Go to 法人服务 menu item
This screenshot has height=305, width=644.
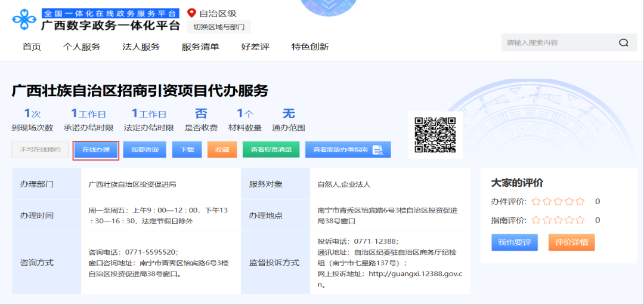(141, 47)
